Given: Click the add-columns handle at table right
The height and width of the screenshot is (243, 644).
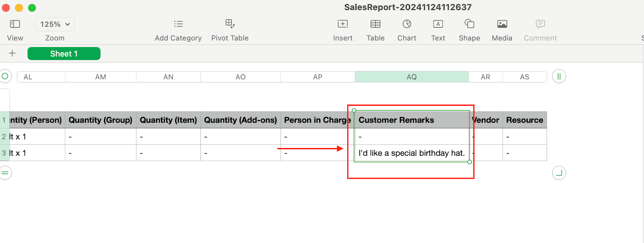Looking at the screenshot, I should [559, 76].
